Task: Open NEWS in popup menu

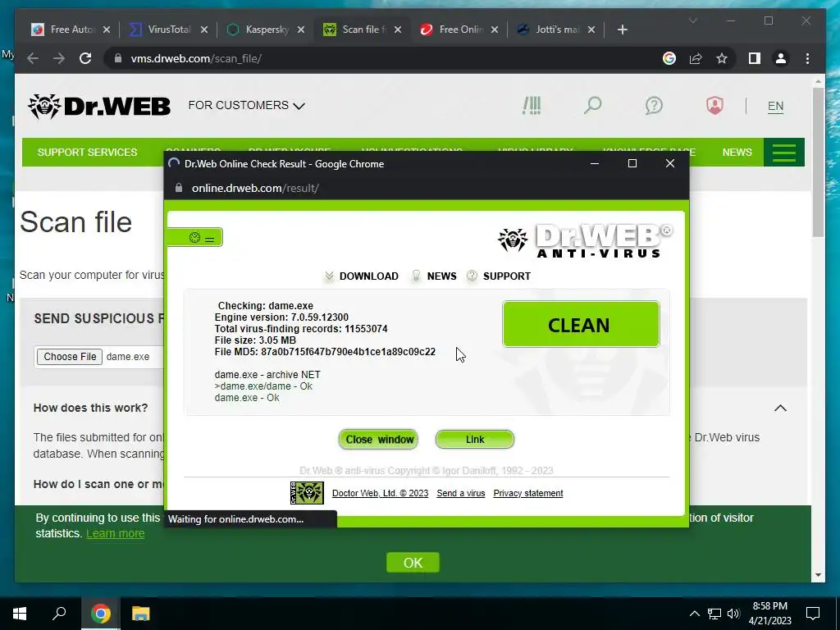Action: coord(441,276)
